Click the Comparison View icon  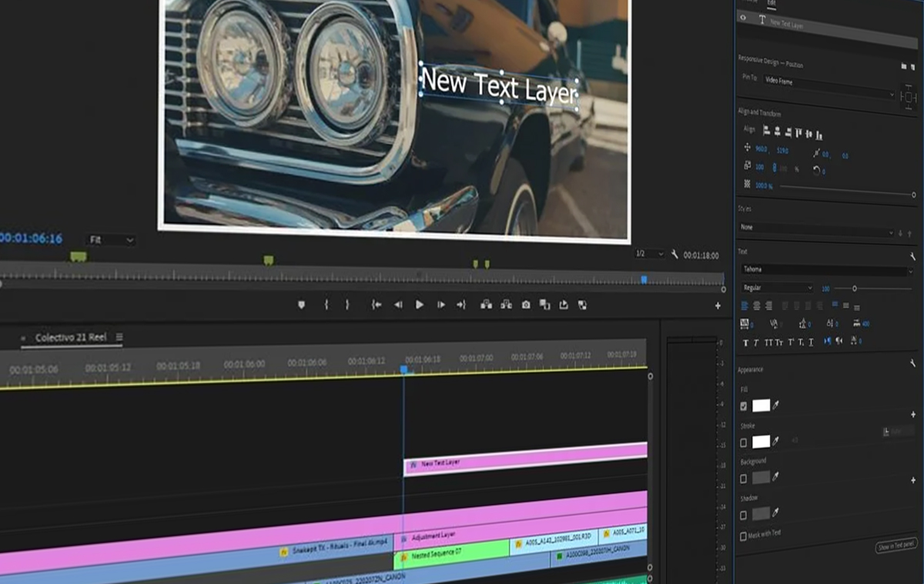click(x=545, y=305)
